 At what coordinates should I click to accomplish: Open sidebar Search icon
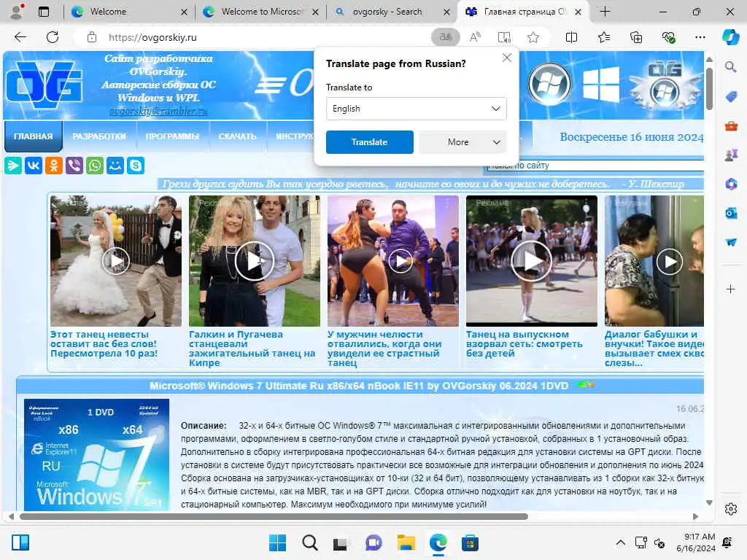click(731, 66)
